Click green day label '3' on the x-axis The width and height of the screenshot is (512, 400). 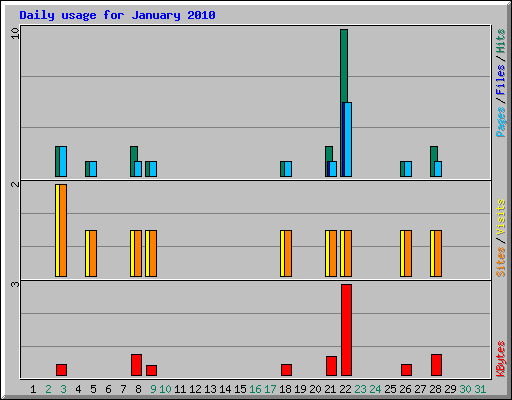click(63, 389)
